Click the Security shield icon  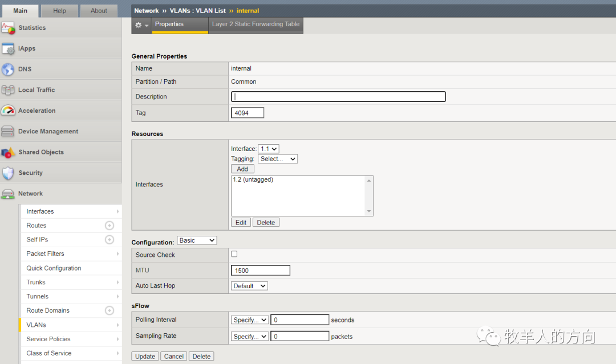(x=8, y=173)
